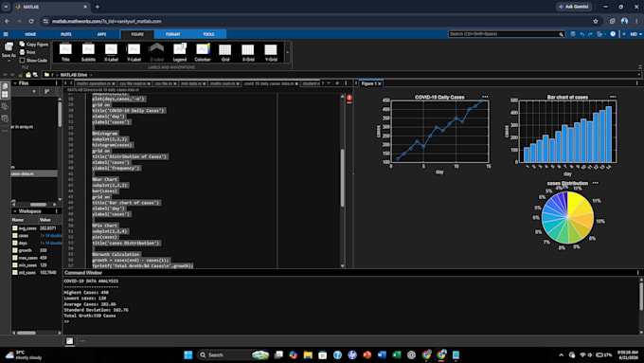The width and height of the screenshot is (644, 363).
Task: Open Command Window options menu
Action: (x=637, y=273)
